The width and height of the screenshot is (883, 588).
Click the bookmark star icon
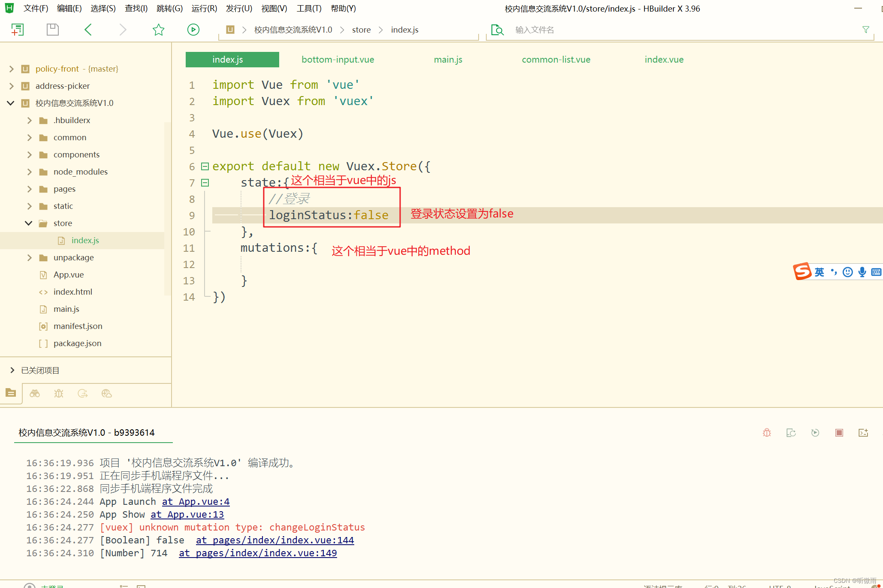(158, 30)
